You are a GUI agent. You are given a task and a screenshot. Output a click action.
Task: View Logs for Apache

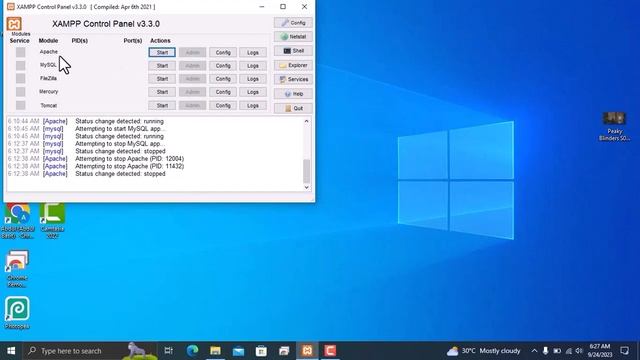coord(253,52)
